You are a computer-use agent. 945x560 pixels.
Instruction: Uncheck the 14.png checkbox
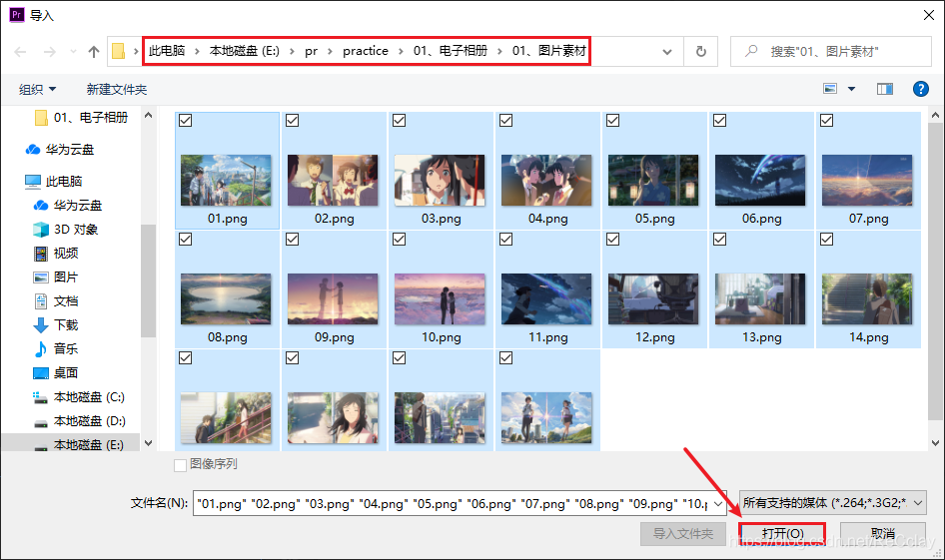pos(827,239)
